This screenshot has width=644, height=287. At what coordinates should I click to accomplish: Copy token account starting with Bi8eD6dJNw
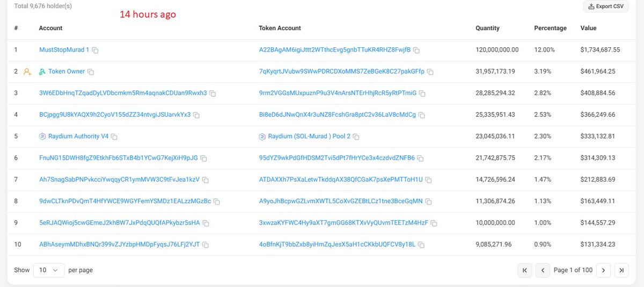[422, 115]
